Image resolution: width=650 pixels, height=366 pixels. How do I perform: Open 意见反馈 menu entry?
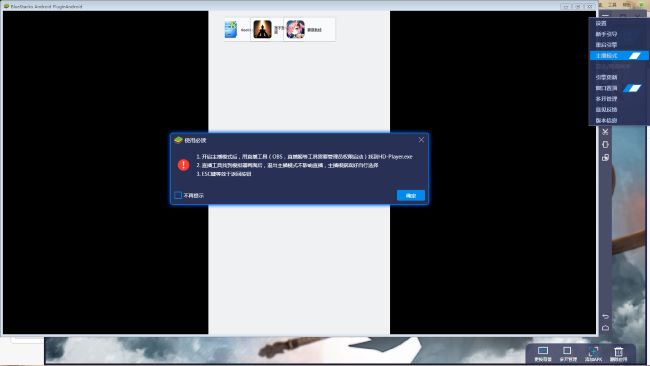(x=606, y=109)
